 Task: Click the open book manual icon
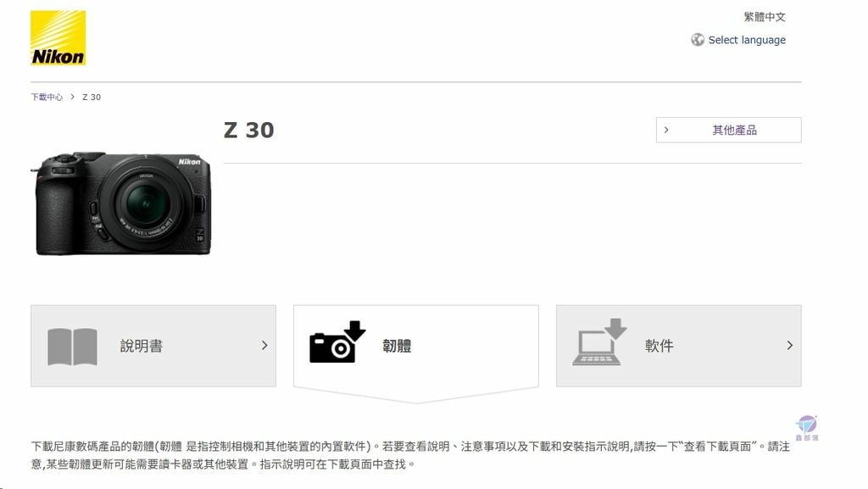[73, 347]
